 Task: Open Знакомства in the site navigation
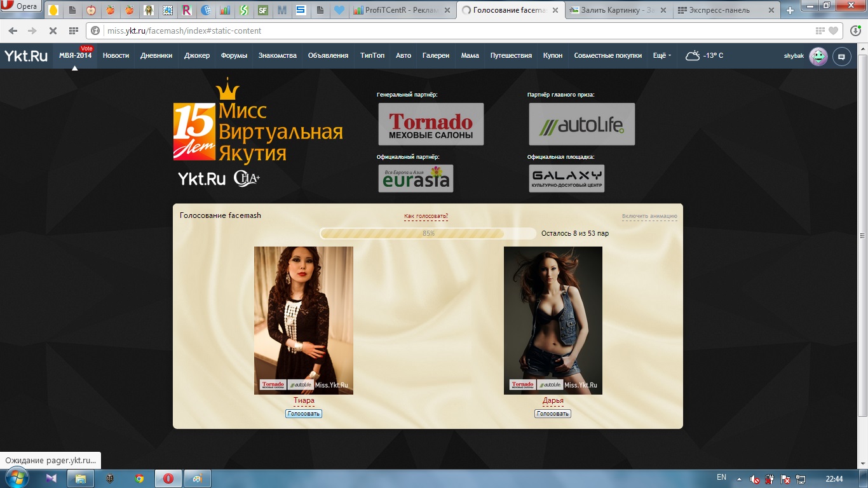coord(277,56)
